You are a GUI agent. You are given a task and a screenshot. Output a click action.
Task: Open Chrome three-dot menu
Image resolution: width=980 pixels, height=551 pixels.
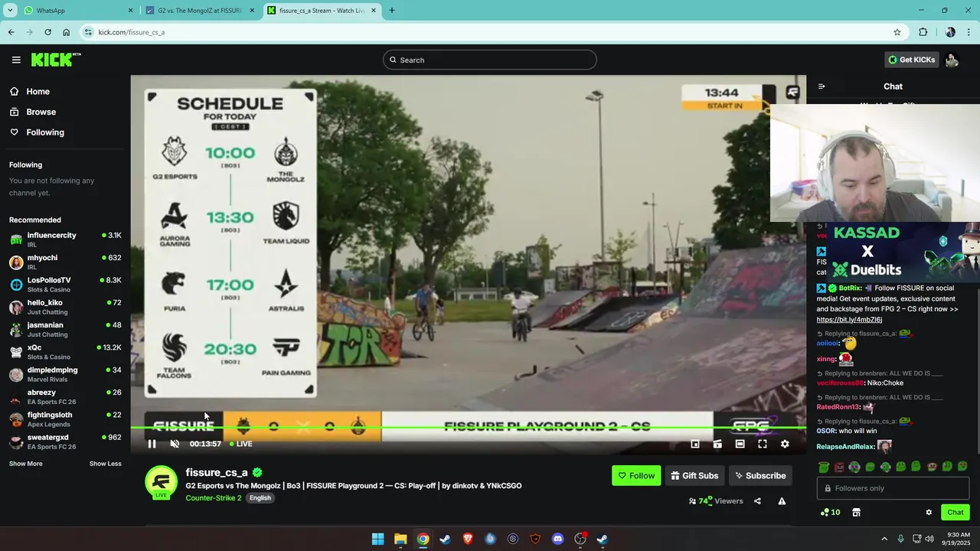pos(969,32)
